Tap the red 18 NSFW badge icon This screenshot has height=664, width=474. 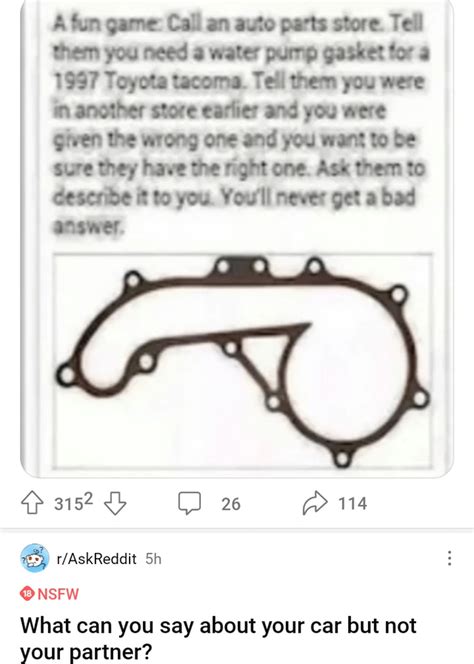pyautogui.click(x=26, y=594)
